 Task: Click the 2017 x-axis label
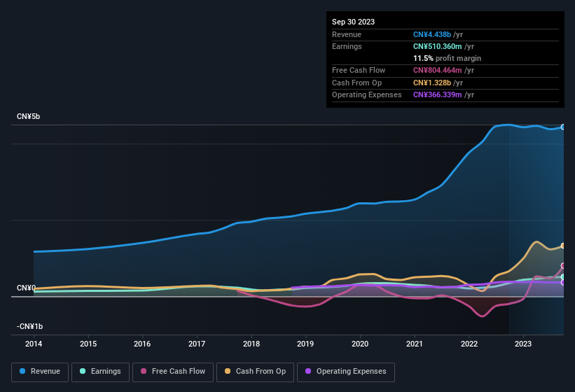(x=197, y=344)
